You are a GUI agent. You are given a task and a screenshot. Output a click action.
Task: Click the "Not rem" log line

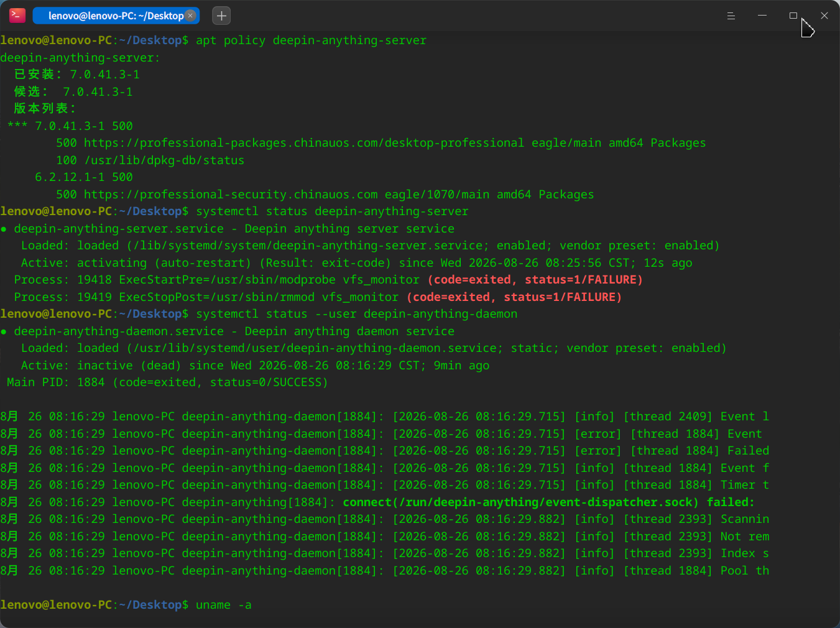385,537
